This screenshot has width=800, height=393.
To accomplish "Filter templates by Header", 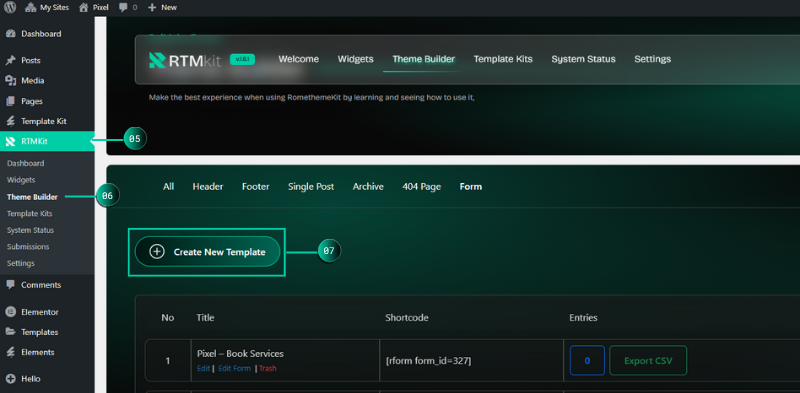I will point(208,187).
